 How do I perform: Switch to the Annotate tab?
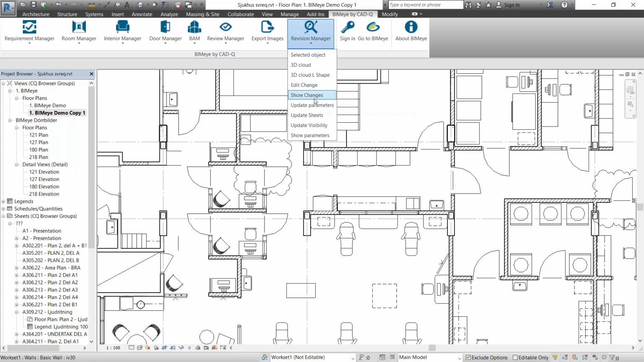(x=142, y=14)
